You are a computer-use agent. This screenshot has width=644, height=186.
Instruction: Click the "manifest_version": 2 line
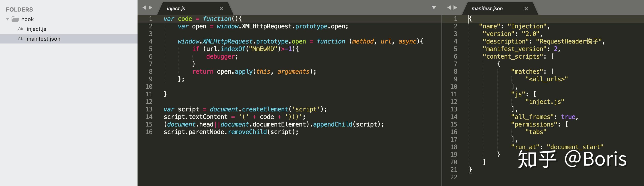[x=522, y=49]
